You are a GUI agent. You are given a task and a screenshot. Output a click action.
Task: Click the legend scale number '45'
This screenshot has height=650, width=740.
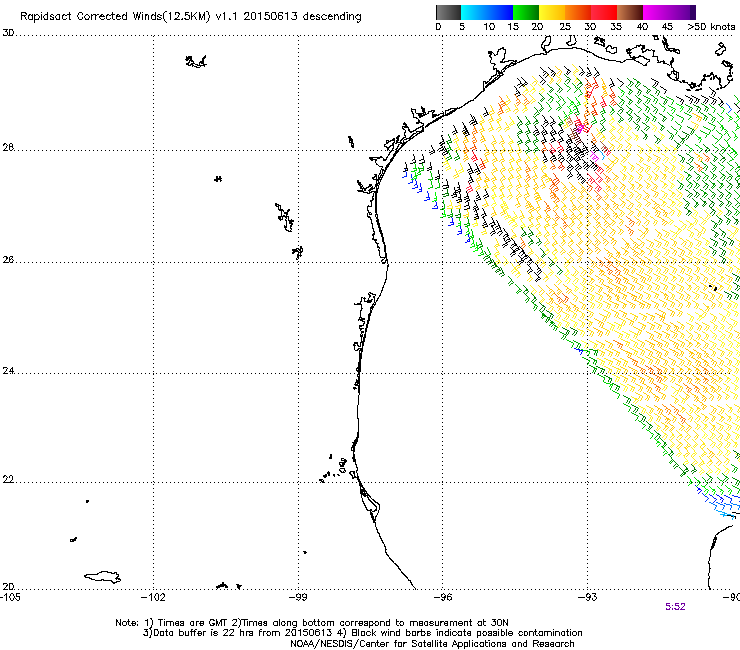coord(667,27)
